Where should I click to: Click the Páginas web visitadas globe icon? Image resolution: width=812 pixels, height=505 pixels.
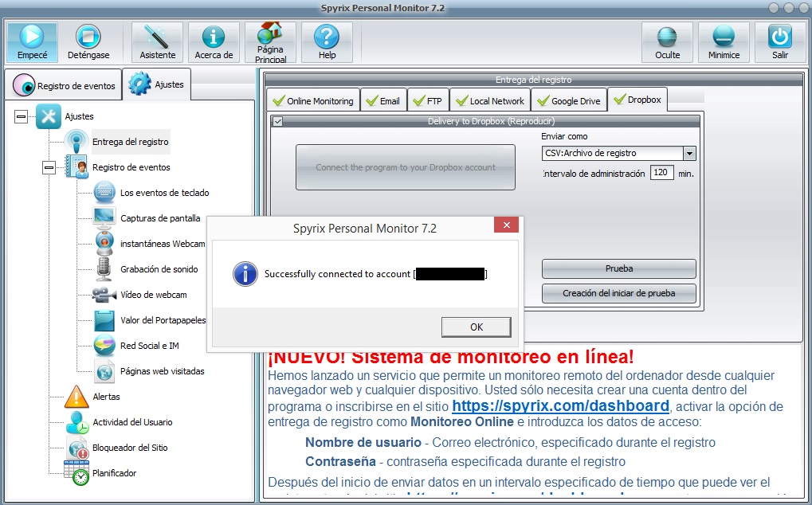coord(104,371)
